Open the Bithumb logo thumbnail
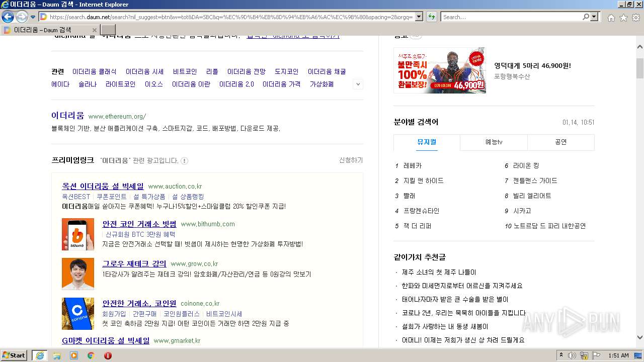The image size is (644, 362). [x=78, y=234]
